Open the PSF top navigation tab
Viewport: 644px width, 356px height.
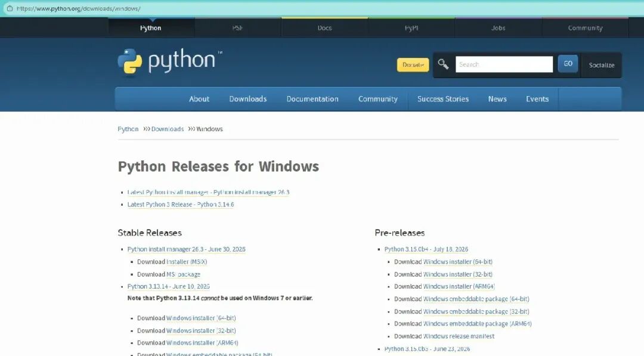[237, 28]
